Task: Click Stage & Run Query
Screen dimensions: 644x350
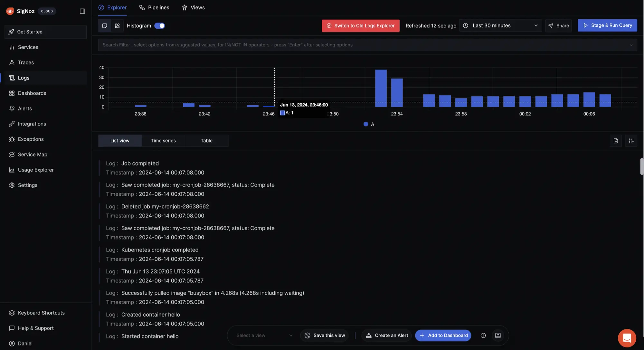Action: (607, 25)
